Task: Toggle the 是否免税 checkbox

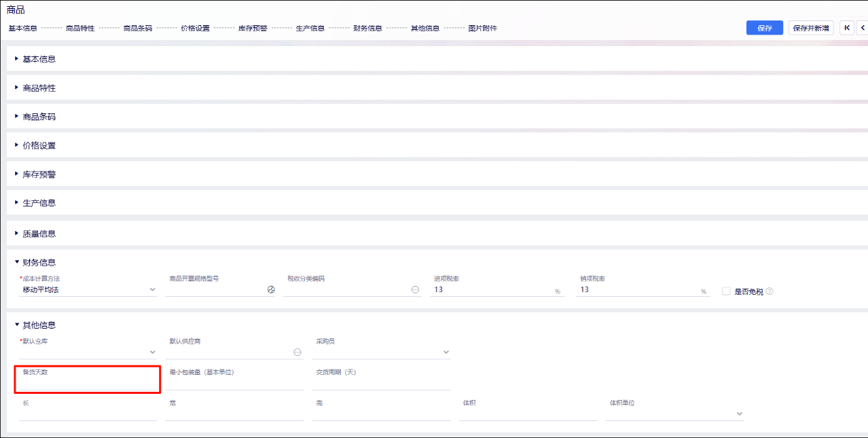Action: [x=726, y=291]
